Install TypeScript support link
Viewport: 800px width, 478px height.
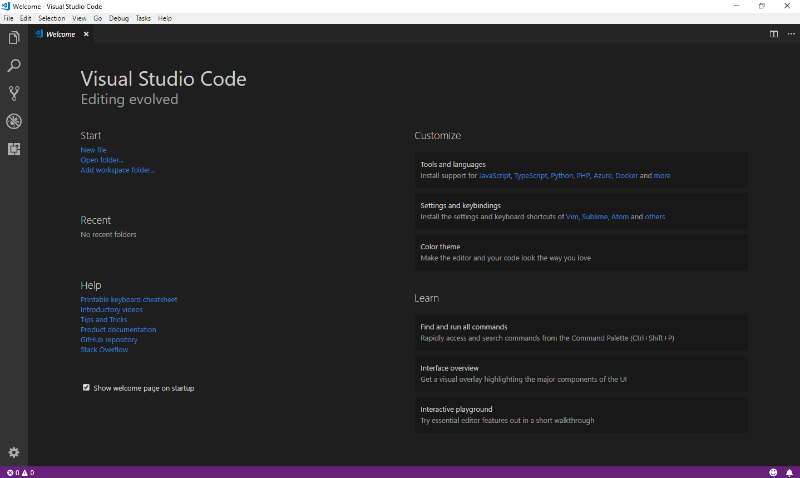(x=530, y=175)
